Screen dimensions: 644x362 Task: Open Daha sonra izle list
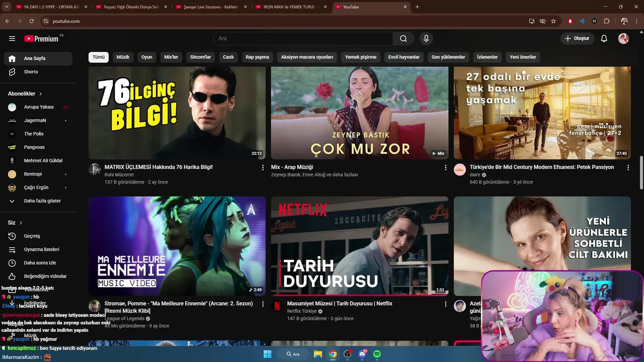pos(38,263)
